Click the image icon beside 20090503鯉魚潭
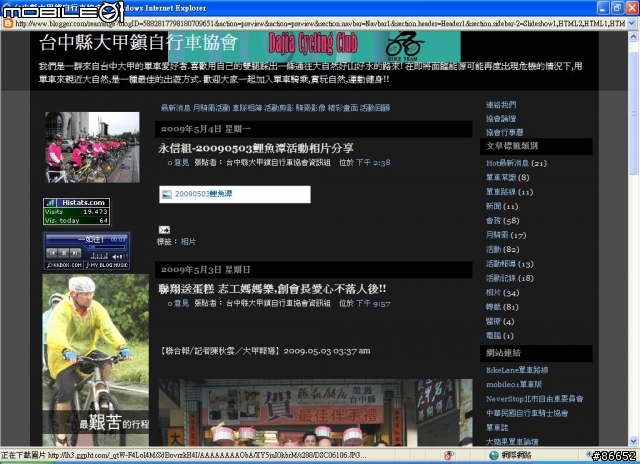 (x=167, y=194)
